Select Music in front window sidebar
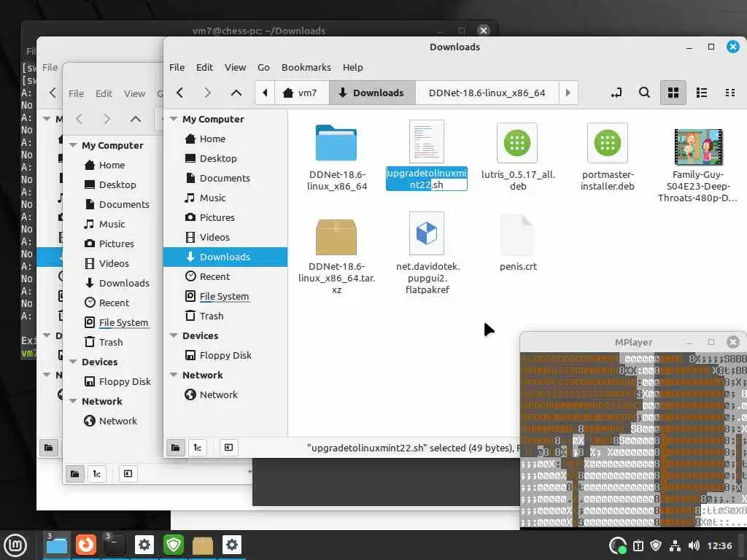747x560 pixels. tap(225, 198)
